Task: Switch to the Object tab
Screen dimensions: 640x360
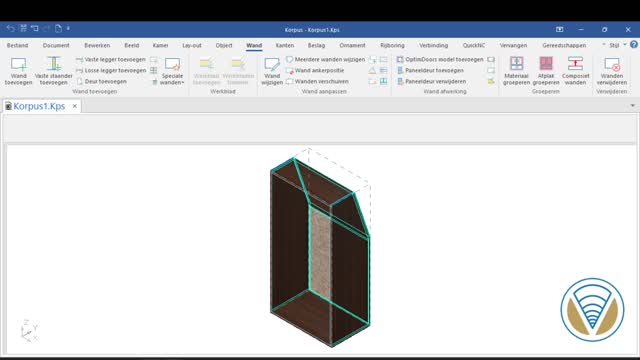Action: click(x=224, y=45)
